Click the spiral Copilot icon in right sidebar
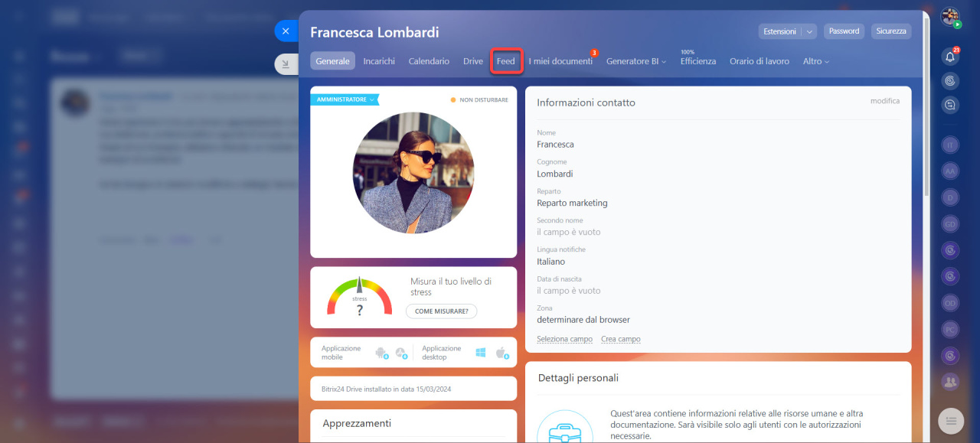980x443 pixels. coord(950,80)
